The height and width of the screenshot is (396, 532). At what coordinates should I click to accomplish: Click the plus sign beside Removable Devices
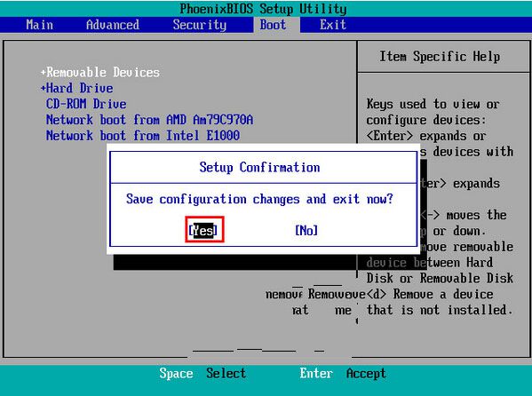[44, 72]
